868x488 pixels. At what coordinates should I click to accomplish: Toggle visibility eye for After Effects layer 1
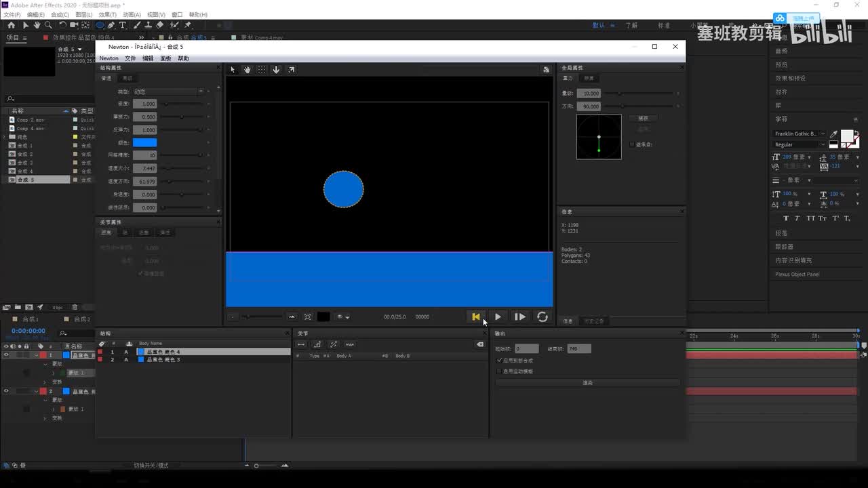[6, 355]
